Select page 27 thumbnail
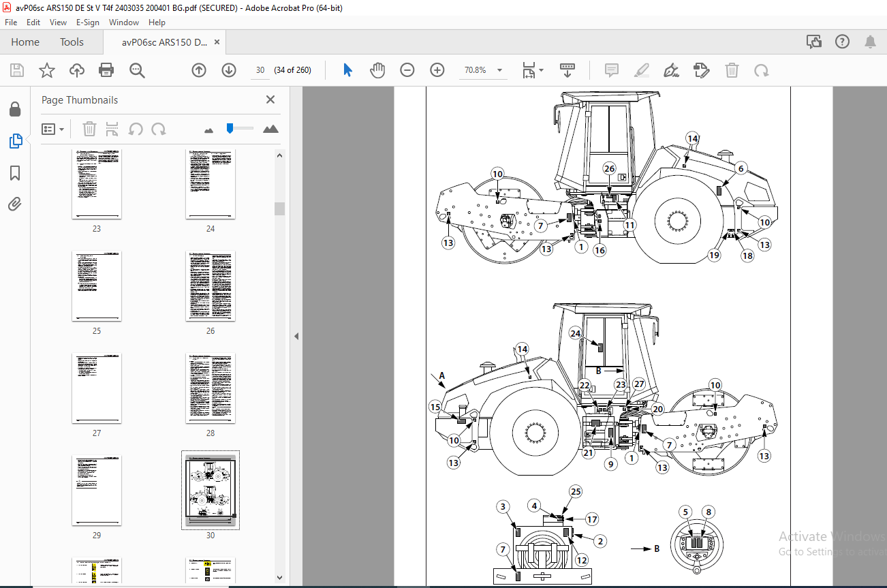The height and width of the screenshot is (588, 887). click(x=97, y=388)
